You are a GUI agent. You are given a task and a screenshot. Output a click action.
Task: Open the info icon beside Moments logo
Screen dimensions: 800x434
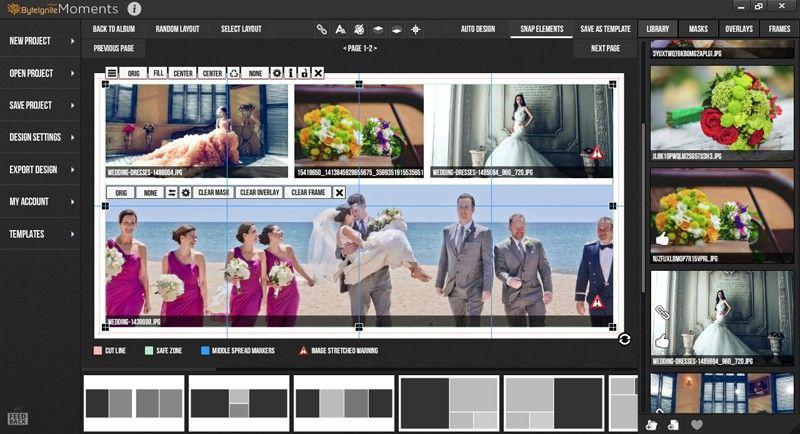134,9
